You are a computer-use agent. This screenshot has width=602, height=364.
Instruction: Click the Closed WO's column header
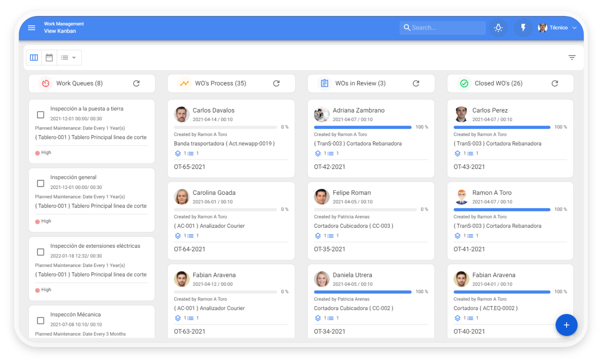498,83
